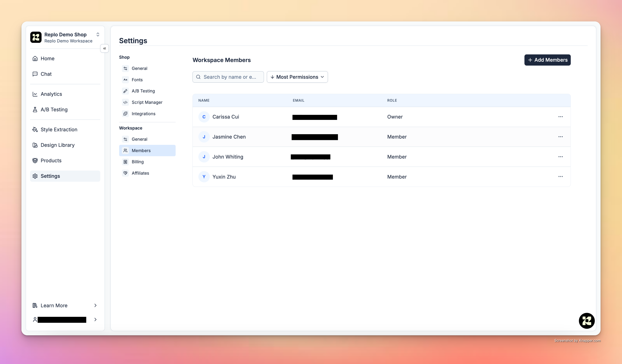
Task: Open Affiliates settings page
Action: pyautogui.click(x=140, y=173)
